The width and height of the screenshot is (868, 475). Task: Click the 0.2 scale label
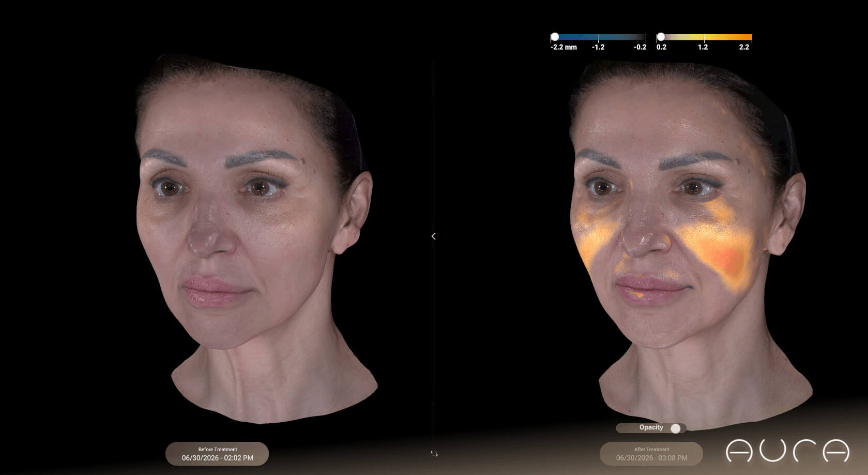click(661, 47)
